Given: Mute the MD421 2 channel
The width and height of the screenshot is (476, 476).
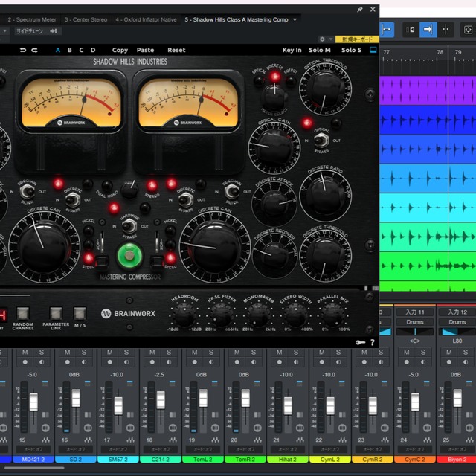Looking at the screenshot, I should [25, 352].
